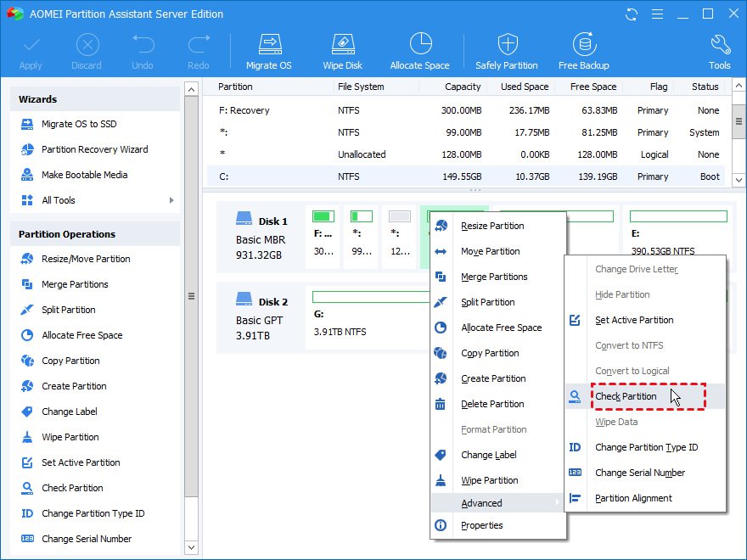The width and height of the screenshot is (747, 560).
Task: Choose Move Partition in context menu
Action: [x=498, y=251]
